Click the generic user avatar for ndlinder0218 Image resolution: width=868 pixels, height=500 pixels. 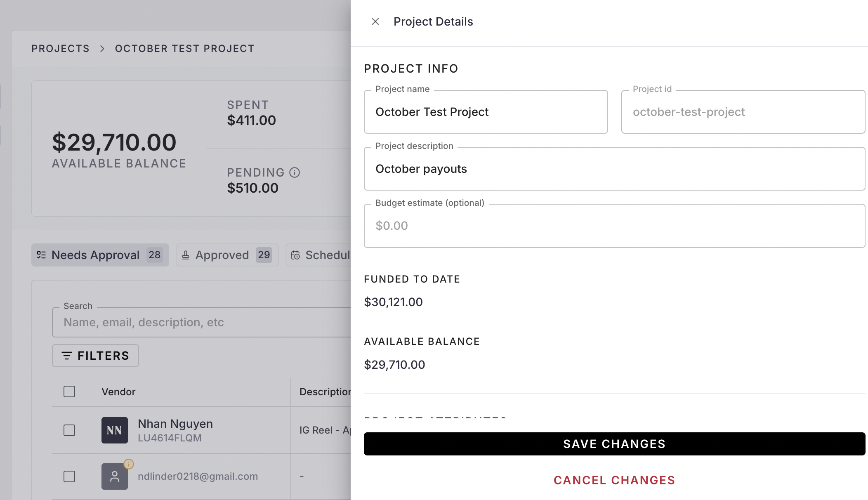click(114, 476)
